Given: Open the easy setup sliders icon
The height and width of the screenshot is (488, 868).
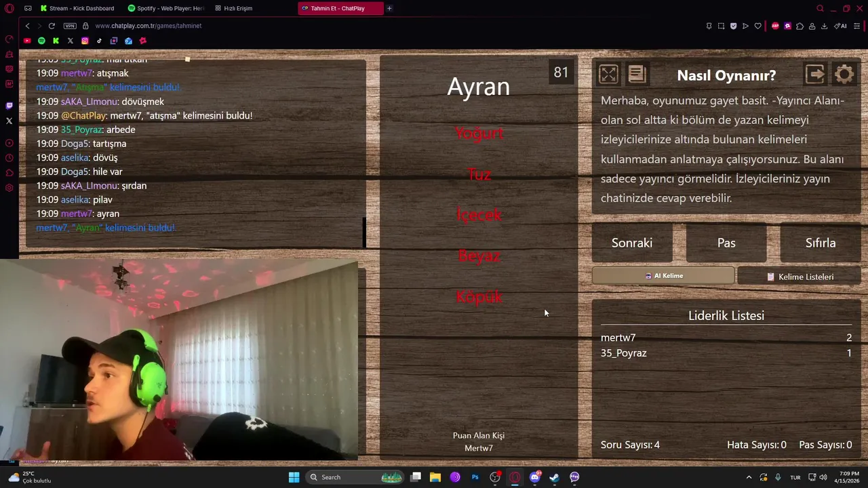Looking at the screenshot, I should click(857, 26).
